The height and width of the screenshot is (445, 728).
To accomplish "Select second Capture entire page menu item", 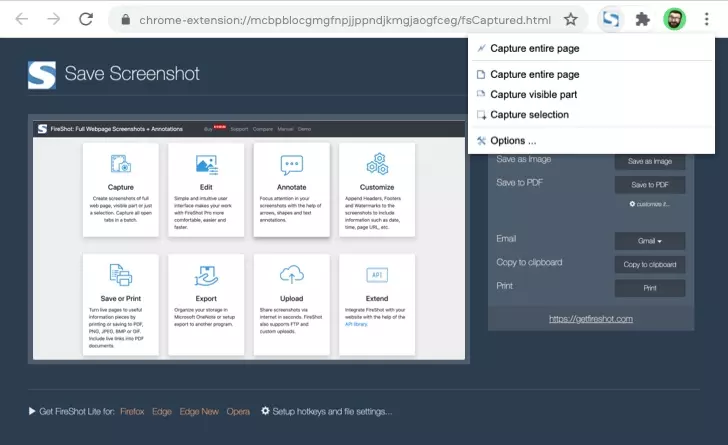I will [592, 74].
